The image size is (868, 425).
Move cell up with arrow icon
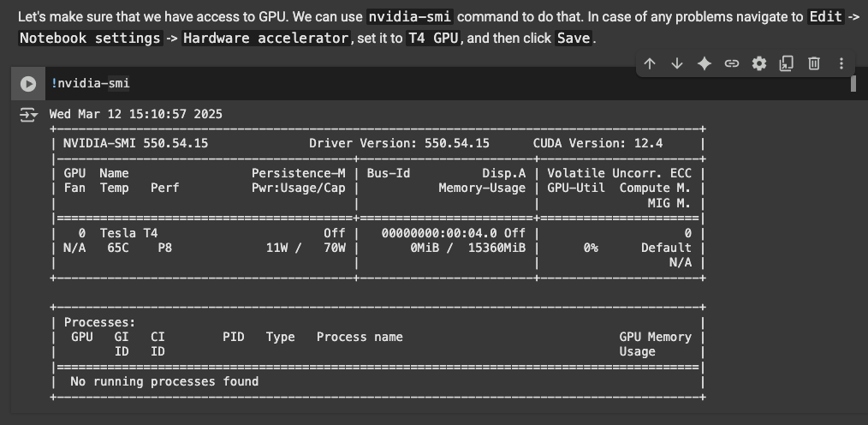click(x=650, y=63)
